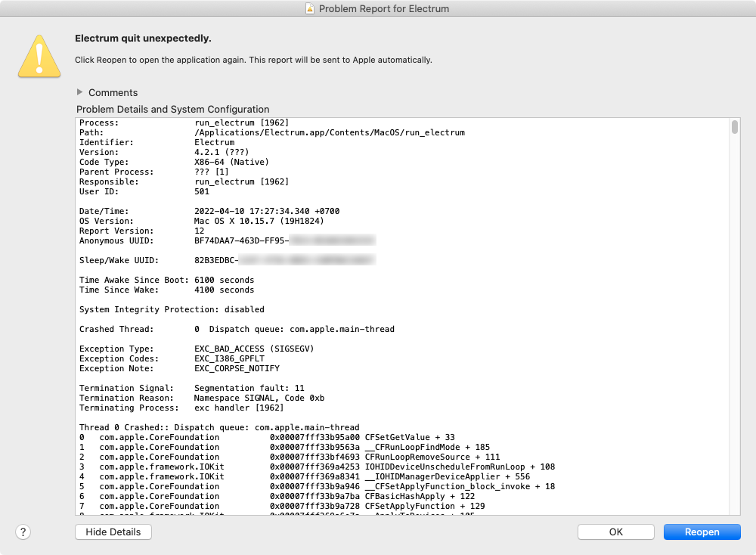Image resolution: width=756 pixels, height=555 pixels.
Task: Click the frame 3 module "com.apple.framework.IOKit"
Action: 162,467
